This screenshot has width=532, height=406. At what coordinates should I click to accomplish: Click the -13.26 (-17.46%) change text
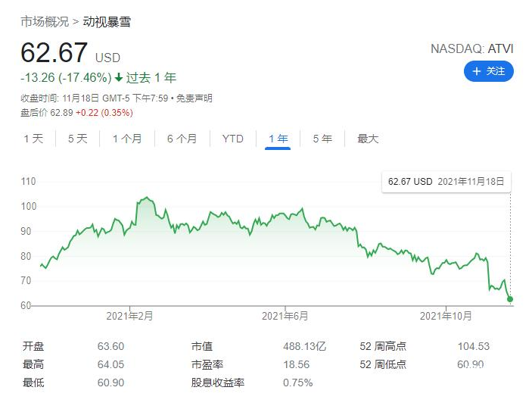click(x=66, y=78)
